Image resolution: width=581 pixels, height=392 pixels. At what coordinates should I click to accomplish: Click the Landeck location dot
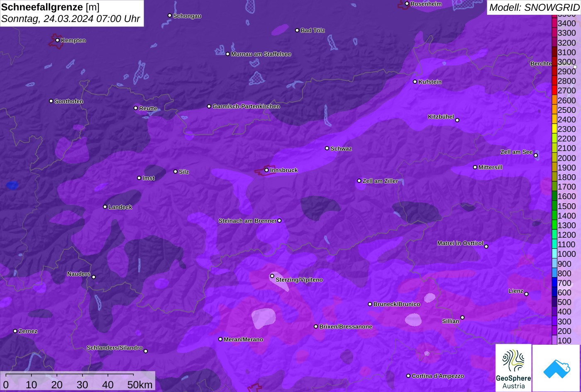105,207
